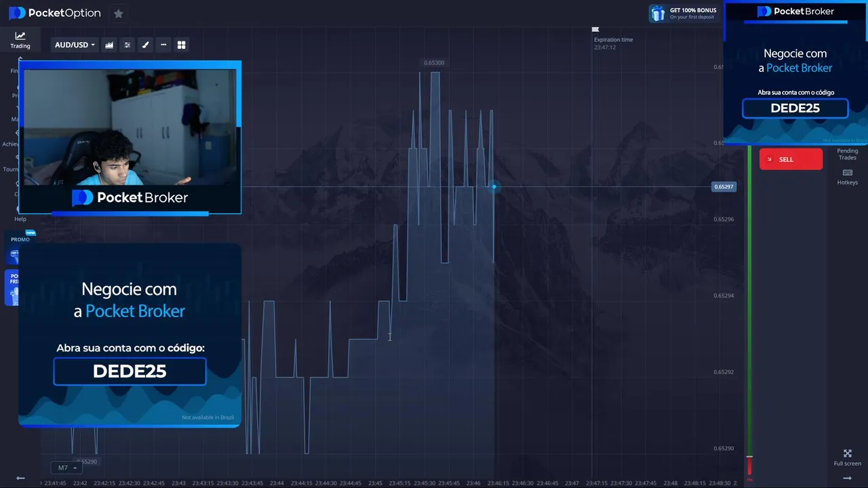868x488 pixels.
Task: Click the Help sidebar item
Action: [x=20, y=219]
